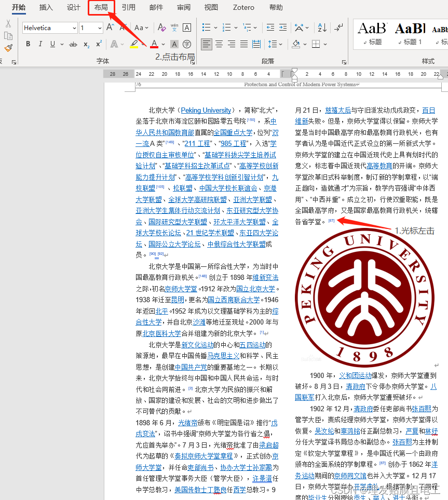The image size is (448, 500).
Task: Toggle Bold formatting
Action: [28, 44]
